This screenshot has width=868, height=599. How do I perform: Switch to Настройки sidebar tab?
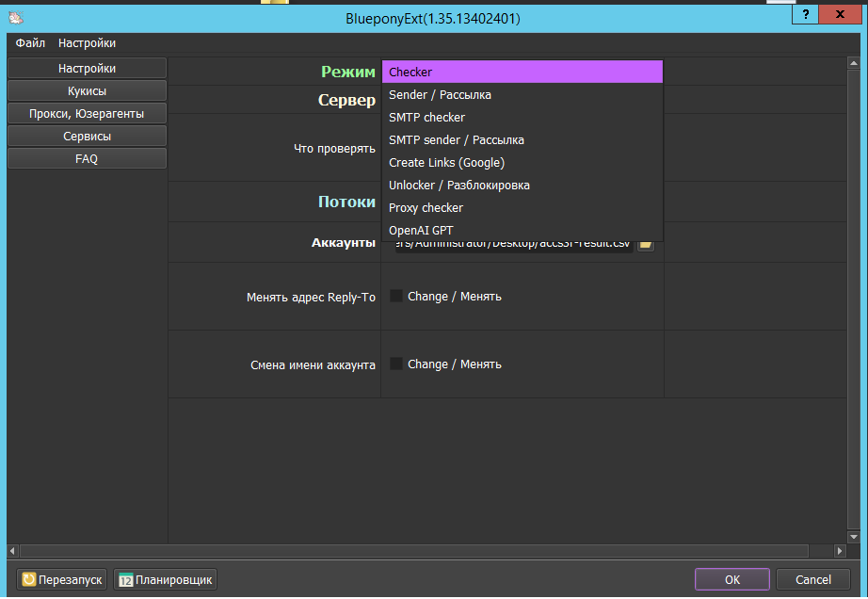[x=87, y=69]
